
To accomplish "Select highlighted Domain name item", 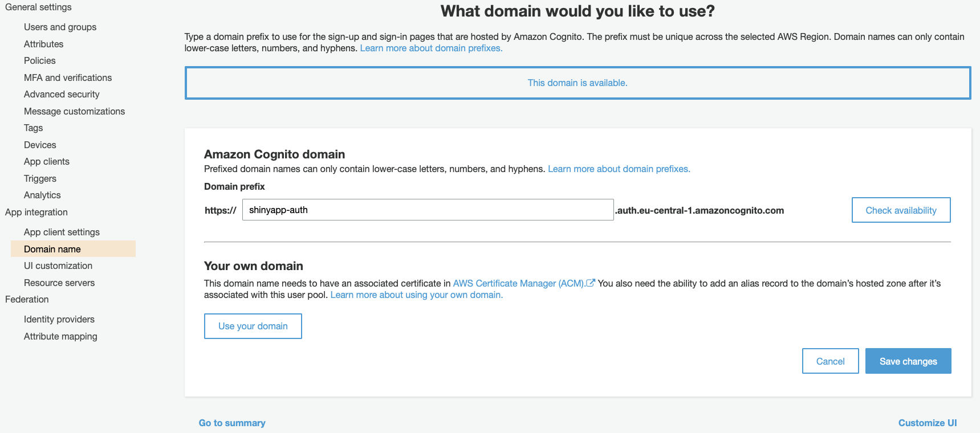I will tap(73, 249).
